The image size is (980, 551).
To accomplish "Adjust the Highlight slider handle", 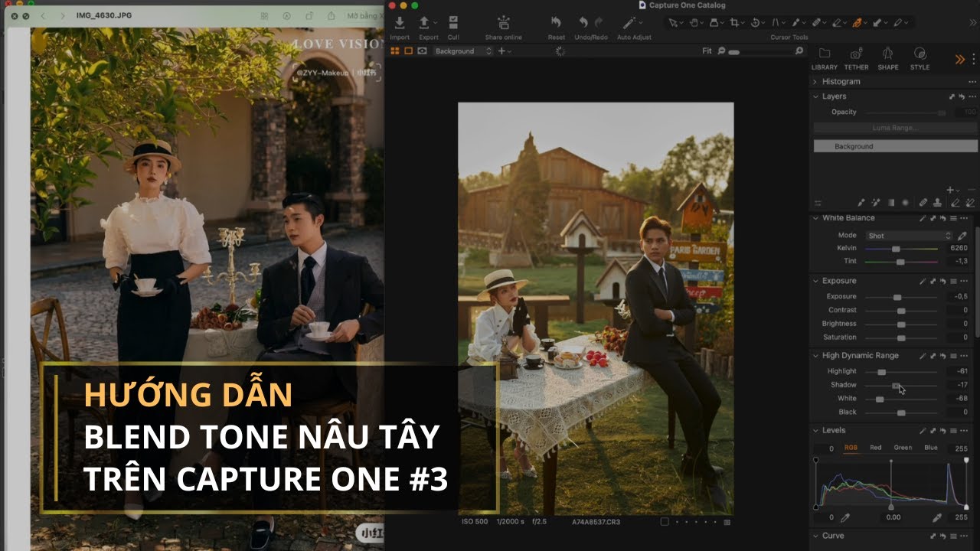I will coord(881,372).
